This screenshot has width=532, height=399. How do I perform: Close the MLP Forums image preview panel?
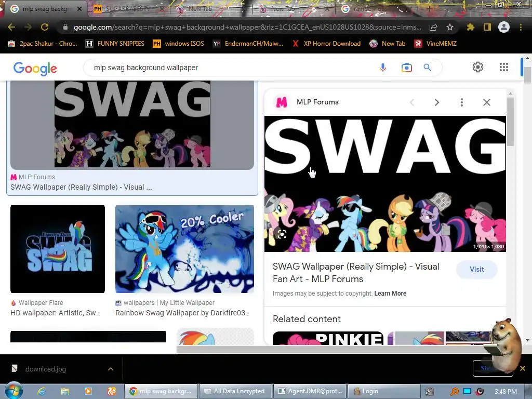pos(486,102)
